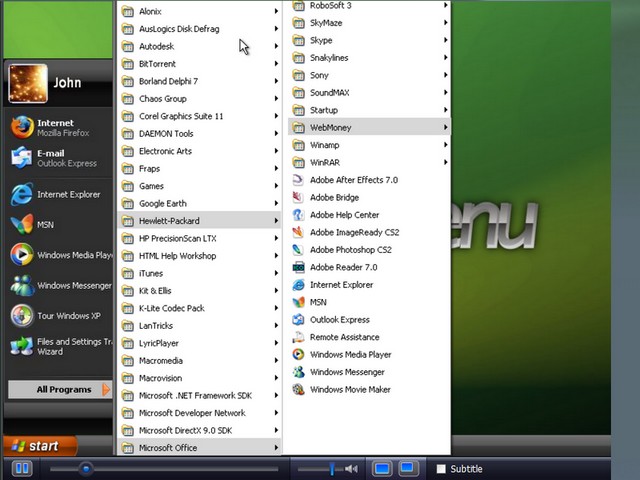Click the MSN butterfly icon in left panel
The height and width of the screenshot is (480, 640).
click(22, 224)
